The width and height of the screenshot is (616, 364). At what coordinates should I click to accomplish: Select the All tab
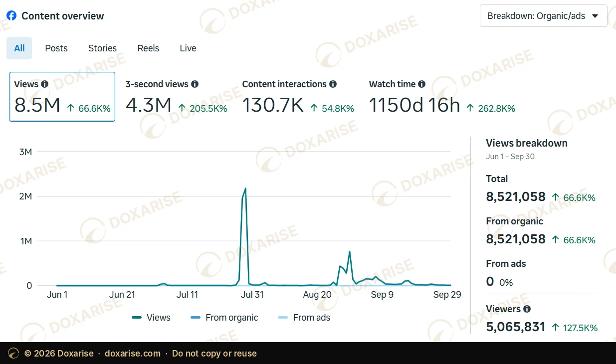[19, 48]
